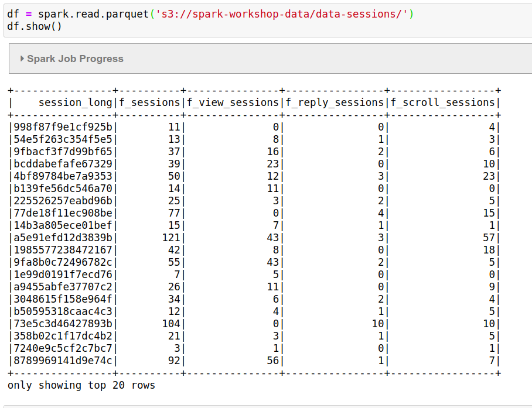Viewport: 532px width, 408px height.
Task: Click f_view_sessions value 23 in bcddabefafe67329 row
Action: click(273, 164)
